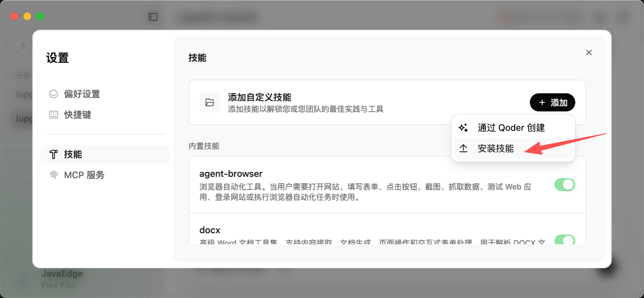Click the sparkle icon beside 通过 Qoder 创建
The width and height of the screenshot is (644, 298).
pos(463,128)
